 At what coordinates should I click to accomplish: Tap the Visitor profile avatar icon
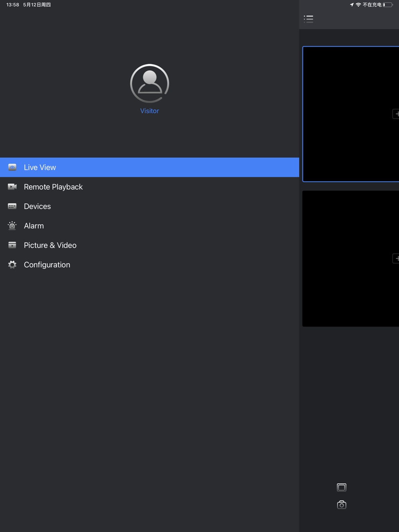click(150, 83)
